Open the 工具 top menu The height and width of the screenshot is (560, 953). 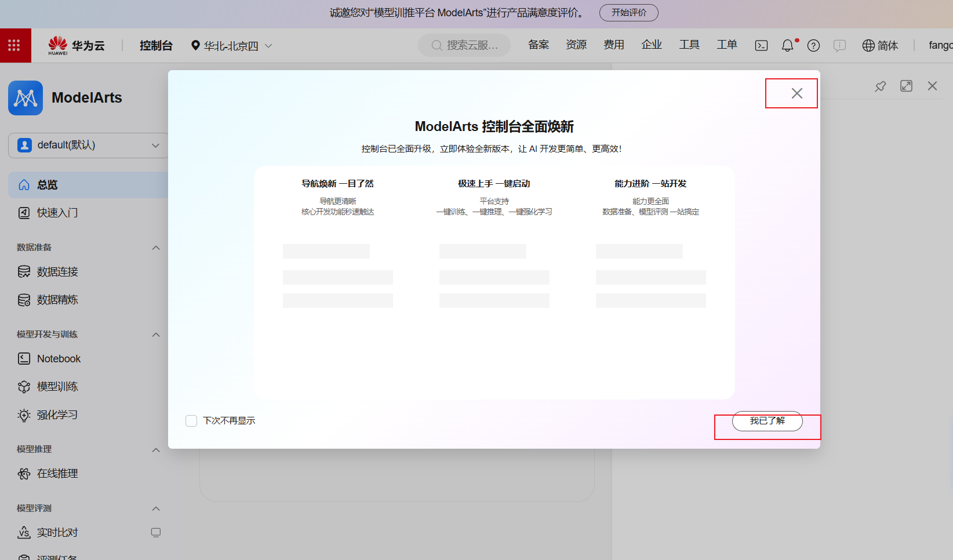click(689, 45)
